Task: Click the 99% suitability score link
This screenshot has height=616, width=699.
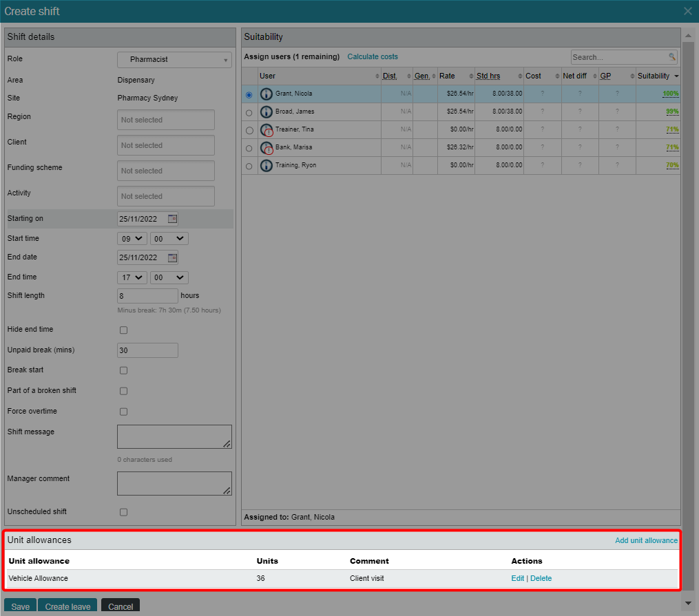Action: [672, 111]
